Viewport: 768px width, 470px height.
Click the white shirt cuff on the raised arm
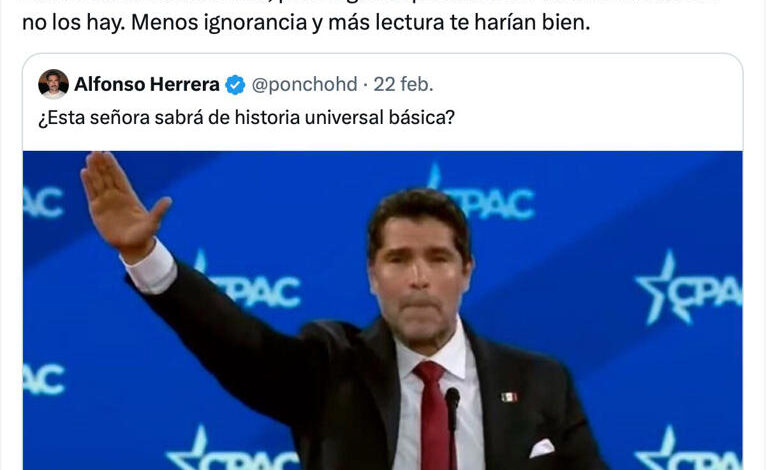coord(149,268)
